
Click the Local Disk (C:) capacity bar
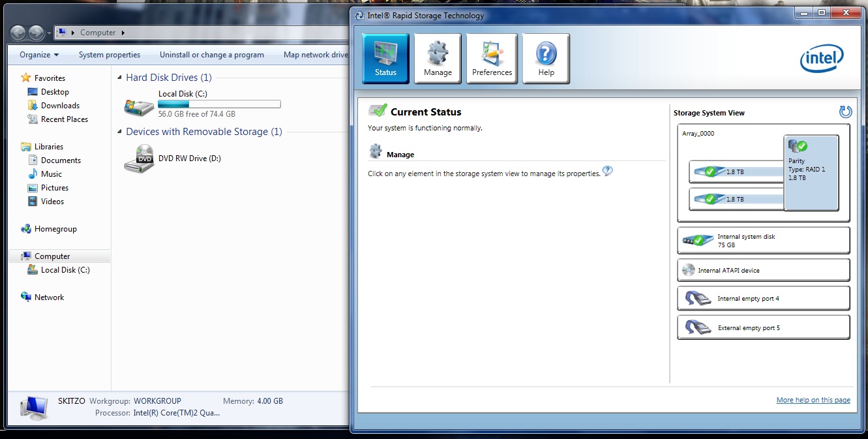tap(219, 104)
